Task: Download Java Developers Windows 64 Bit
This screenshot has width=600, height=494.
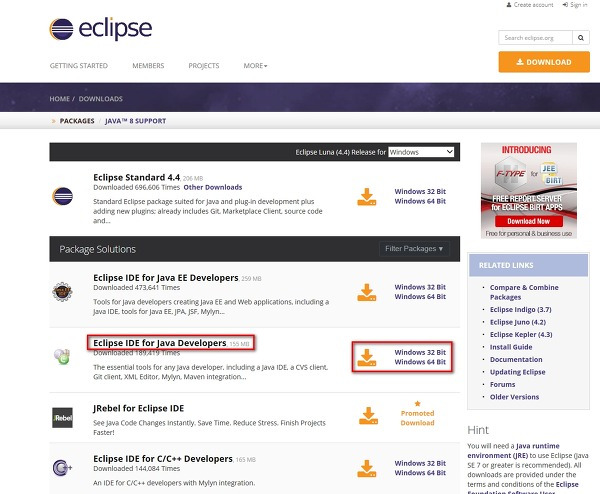Action: click(420, 362)
